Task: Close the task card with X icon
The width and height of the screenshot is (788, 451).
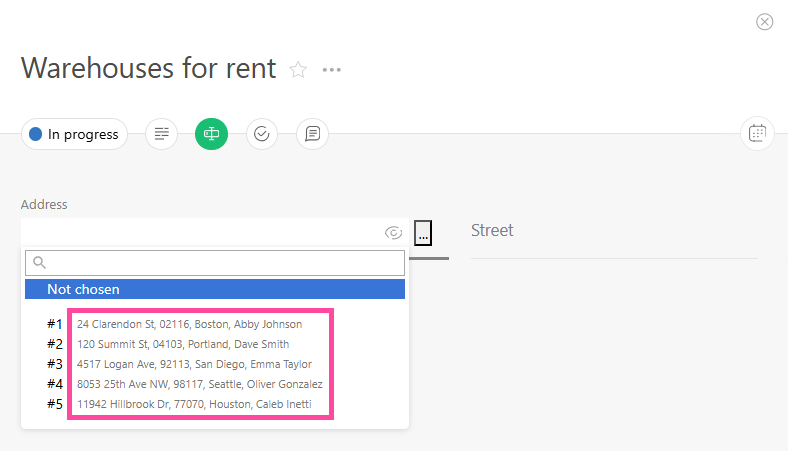Action: click(765, 22)
